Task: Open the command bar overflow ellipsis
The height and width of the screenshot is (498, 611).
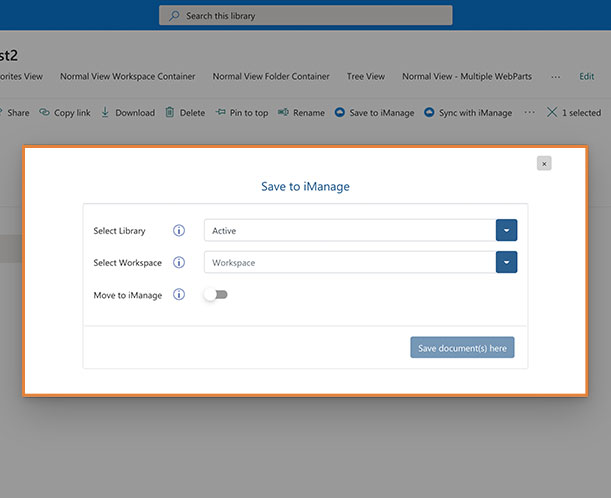Action: 529,112
